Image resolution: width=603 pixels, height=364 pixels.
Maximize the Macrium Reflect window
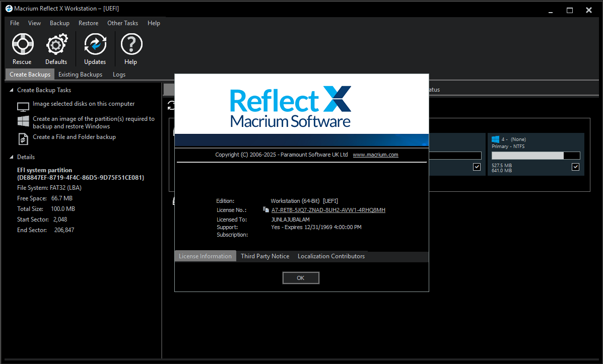point(570,11)
